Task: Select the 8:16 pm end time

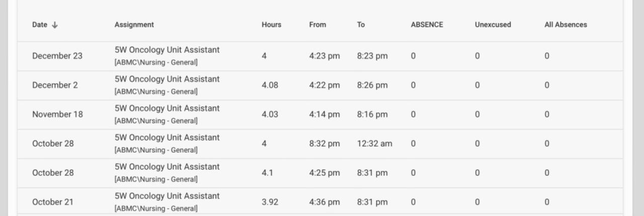Action: 372,114
